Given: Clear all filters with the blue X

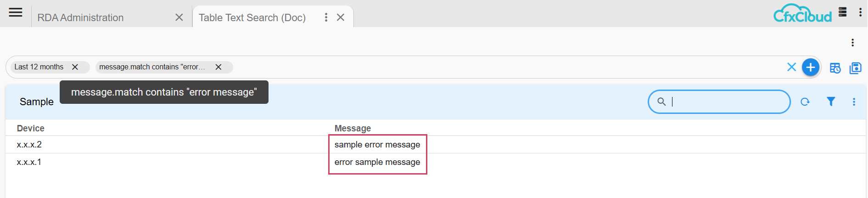Looking at the screenshot, I should (x=791, y=67).
